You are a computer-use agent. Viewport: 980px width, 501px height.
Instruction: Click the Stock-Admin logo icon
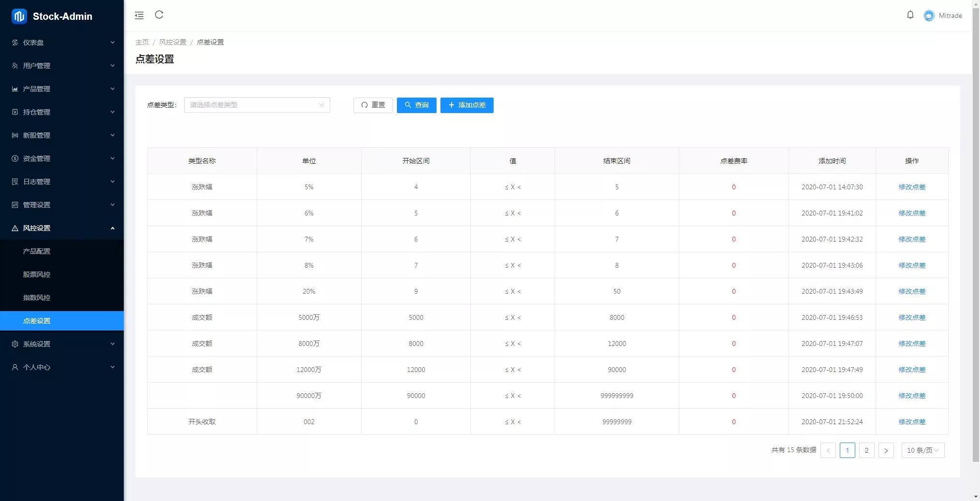[x=19, y=16]
